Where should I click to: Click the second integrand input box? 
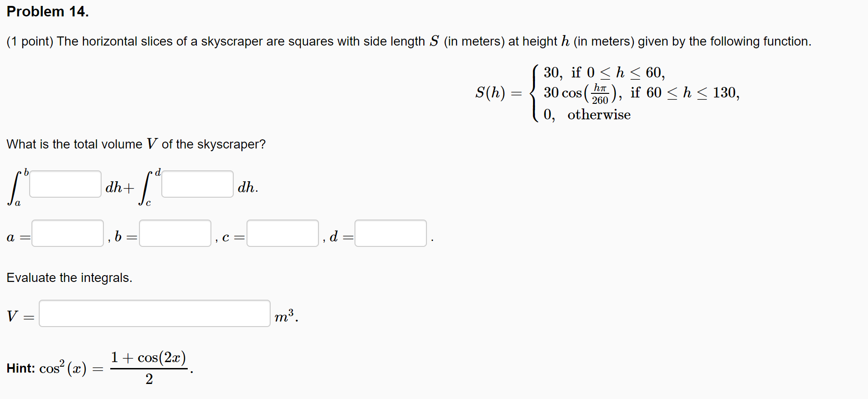pos(197,184)
